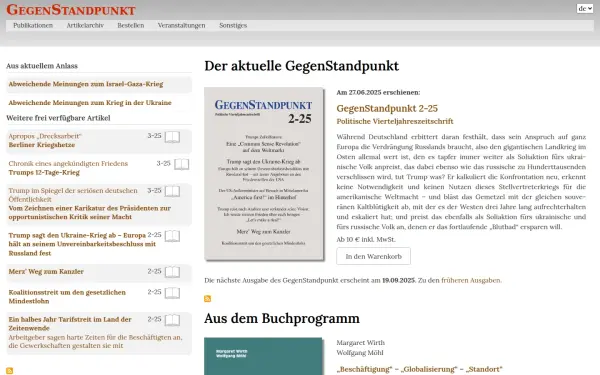Open the Publikationen menu

(33, 25)
